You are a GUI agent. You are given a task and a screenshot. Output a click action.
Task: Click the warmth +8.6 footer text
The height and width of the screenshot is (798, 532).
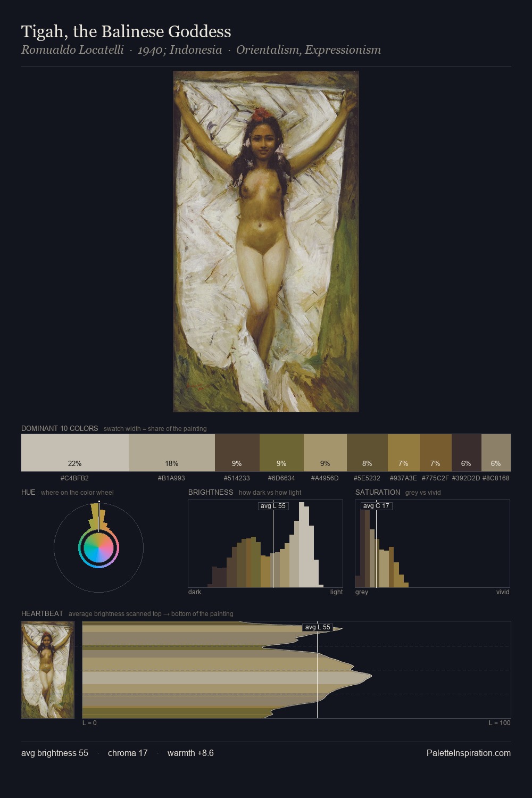pos(190,753)
